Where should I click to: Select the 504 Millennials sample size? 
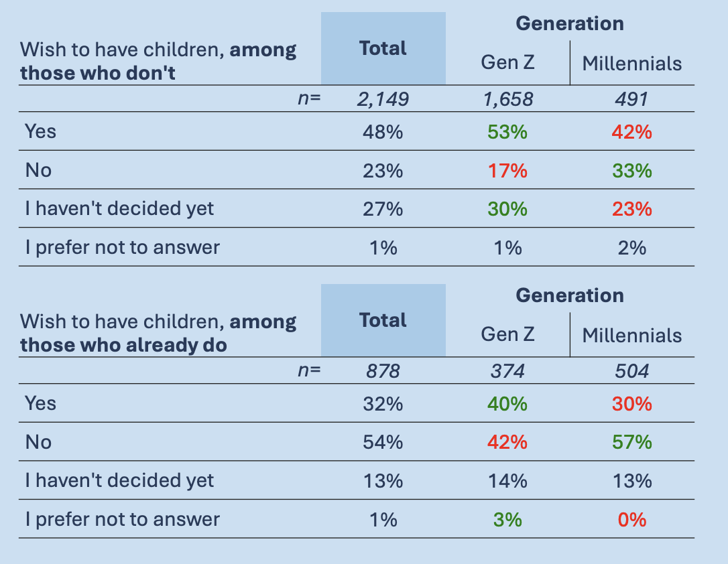(x=632, y=371)
